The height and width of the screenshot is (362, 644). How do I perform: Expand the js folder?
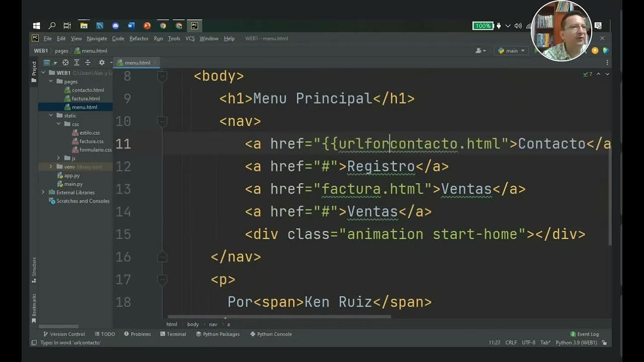[58, 158]
